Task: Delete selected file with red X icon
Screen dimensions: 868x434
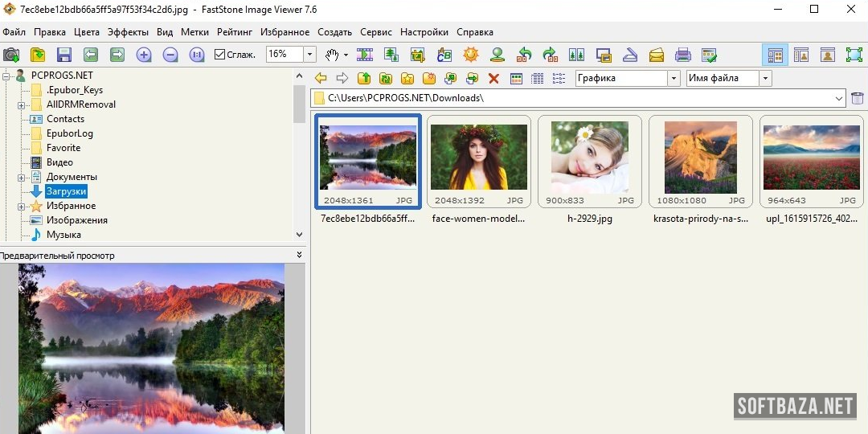Action: (x=493, y=78)
